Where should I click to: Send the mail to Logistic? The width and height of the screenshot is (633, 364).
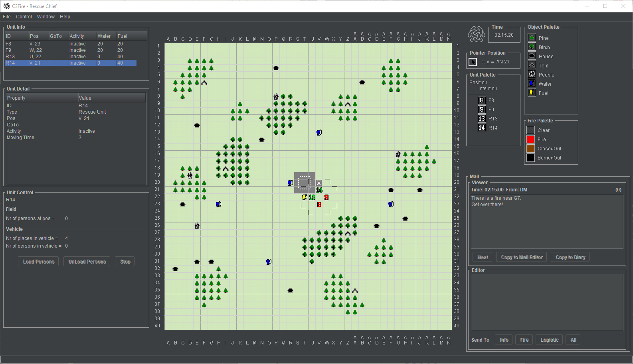click(549, 340)
